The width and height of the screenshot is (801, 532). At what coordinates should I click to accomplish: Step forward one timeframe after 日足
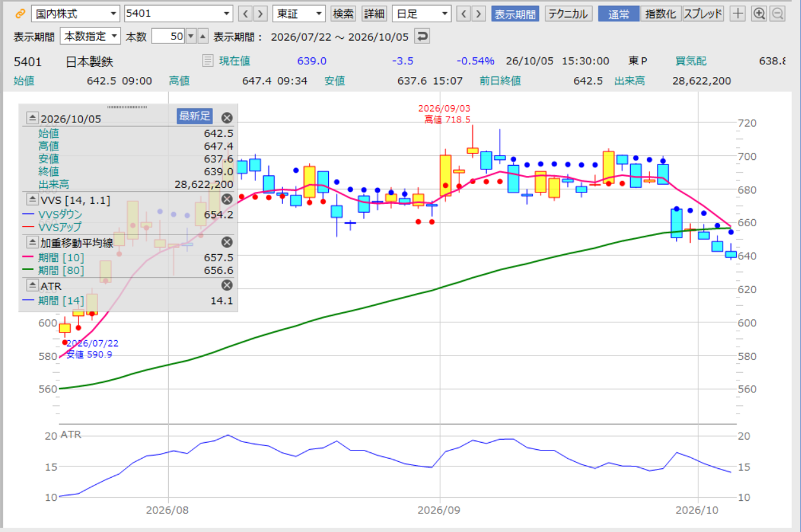479,13
